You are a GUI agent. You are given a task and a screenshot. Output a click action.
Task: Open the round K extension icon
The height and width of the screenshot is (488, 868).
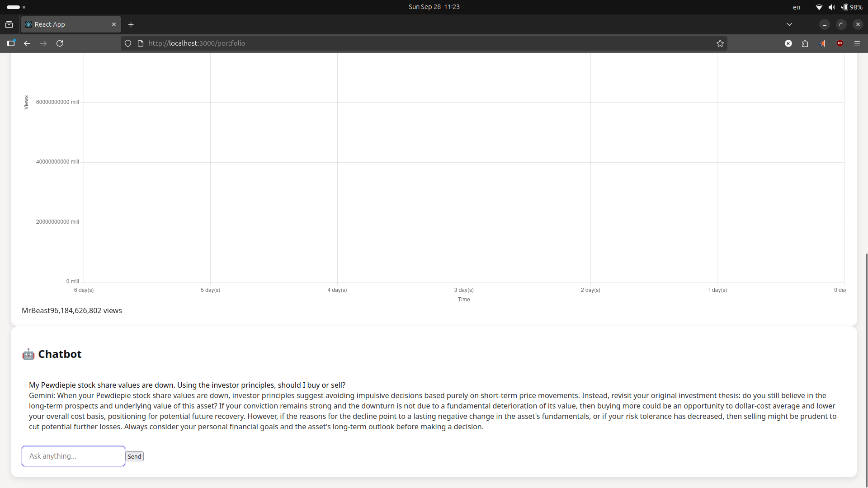[788, 43]
